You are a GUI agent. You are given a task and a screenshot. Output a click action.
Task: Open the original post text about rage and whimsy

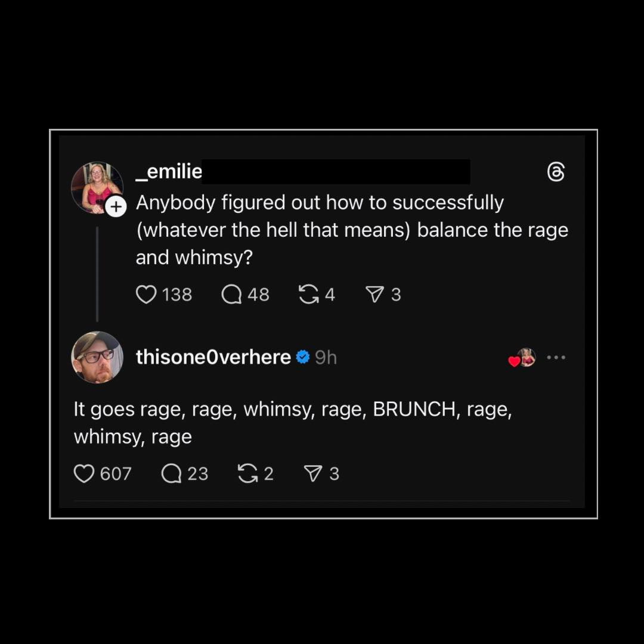(352, 230)
